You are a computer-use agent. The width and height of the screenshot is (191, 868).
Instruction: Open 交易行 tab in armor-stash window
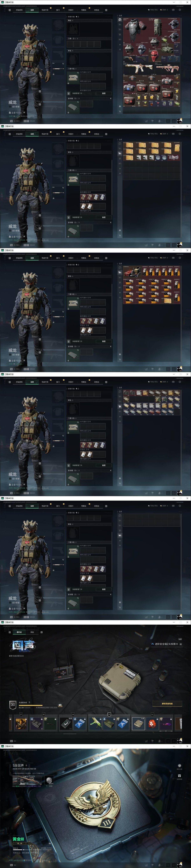tap(71, 10)
